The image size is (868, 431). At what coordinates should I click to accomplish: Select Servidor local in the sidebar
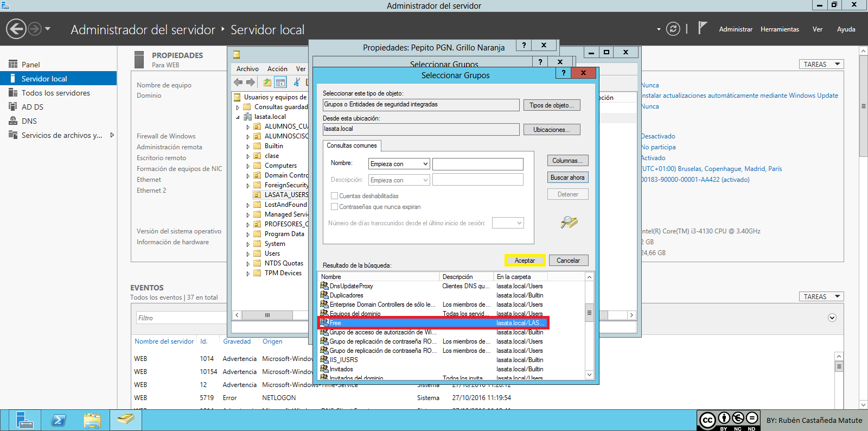pyautogui.click(x=58, y=79)
